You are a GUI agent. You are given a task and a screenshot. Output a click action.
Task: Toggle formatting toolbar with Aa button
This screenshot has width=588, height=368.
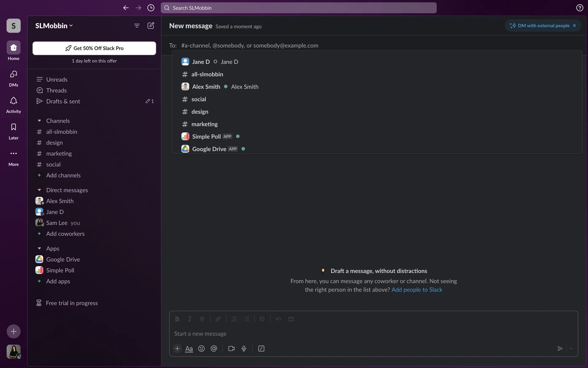(189, 349)
